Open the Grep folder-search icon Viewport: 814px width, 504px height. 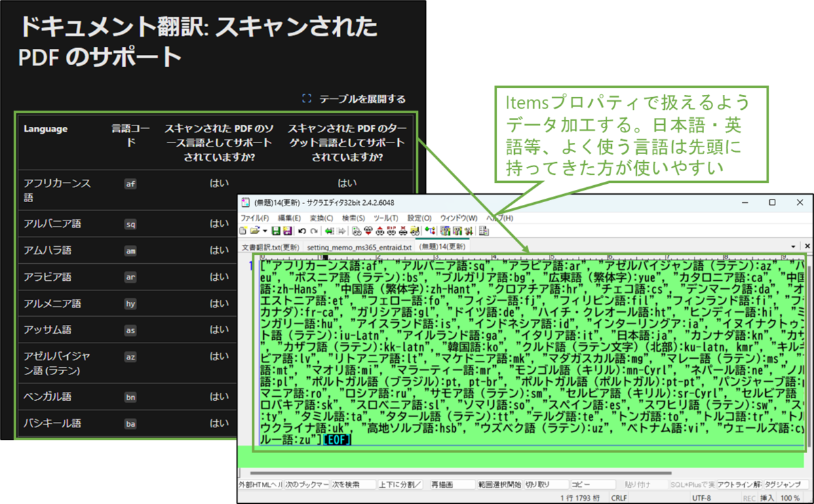coord(414,231)
